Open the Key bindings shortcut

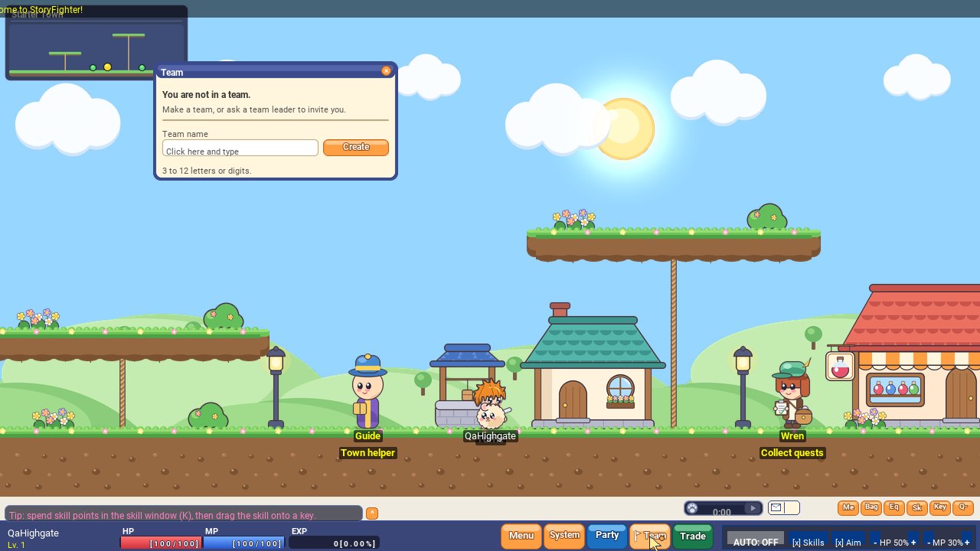(x=939, y=507)
